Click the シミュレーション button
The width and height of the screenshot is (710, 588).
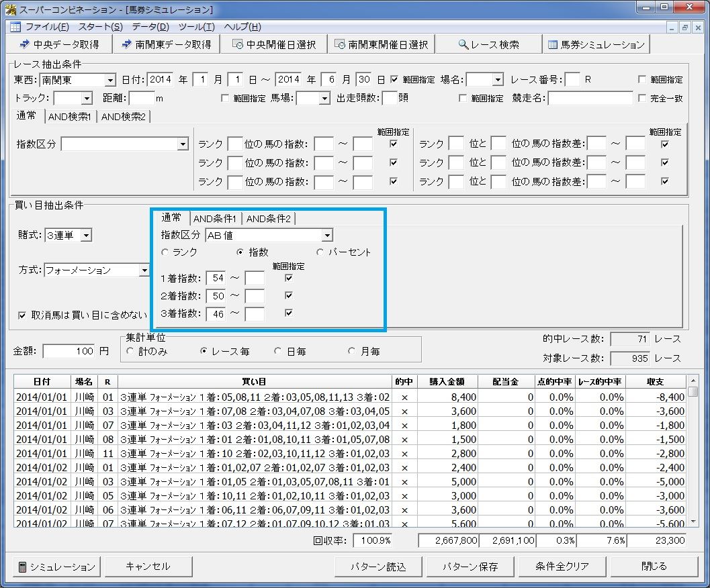pyautogui.click(x=56, y=567)
